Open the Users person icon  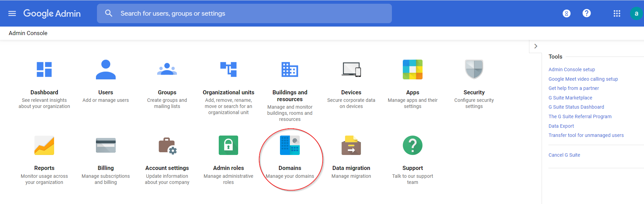click(105, 69)
